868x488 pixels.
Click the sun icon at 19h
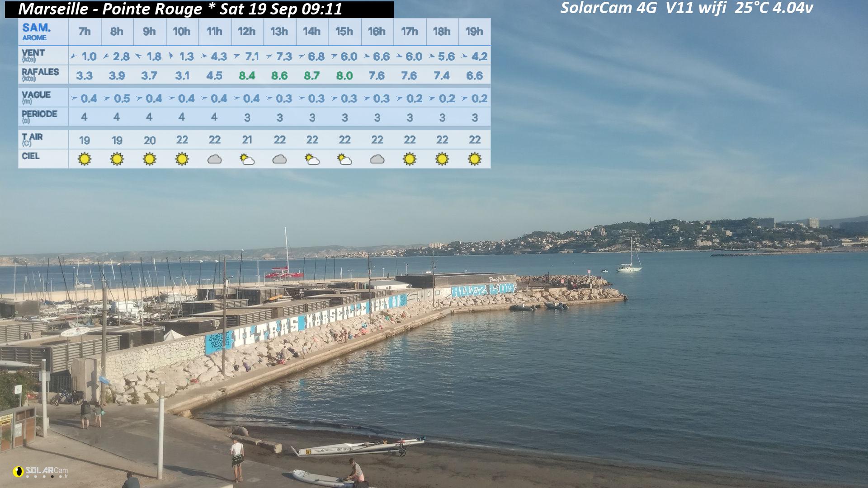click(x=475, y=159)
